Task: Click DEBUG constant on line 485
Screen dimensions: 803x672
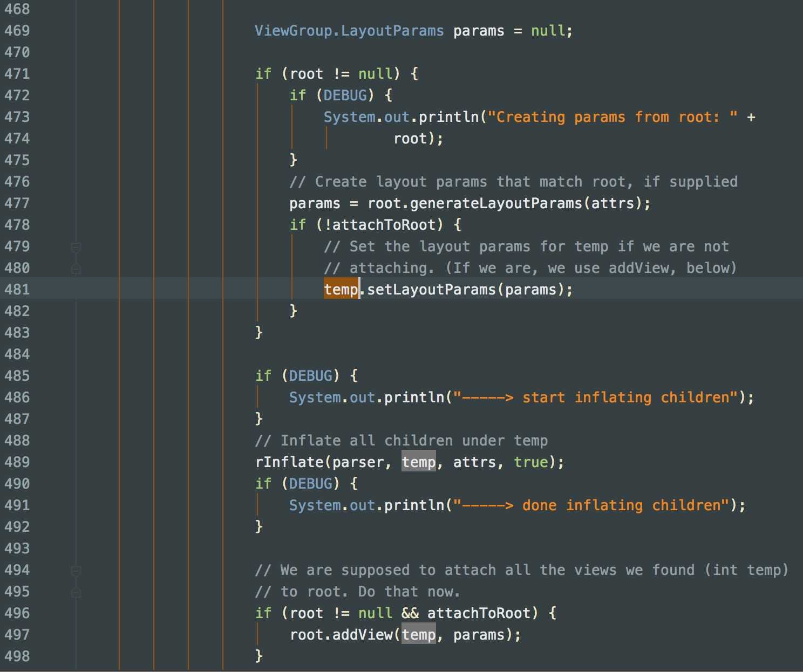Action: [x=310, y=376]
